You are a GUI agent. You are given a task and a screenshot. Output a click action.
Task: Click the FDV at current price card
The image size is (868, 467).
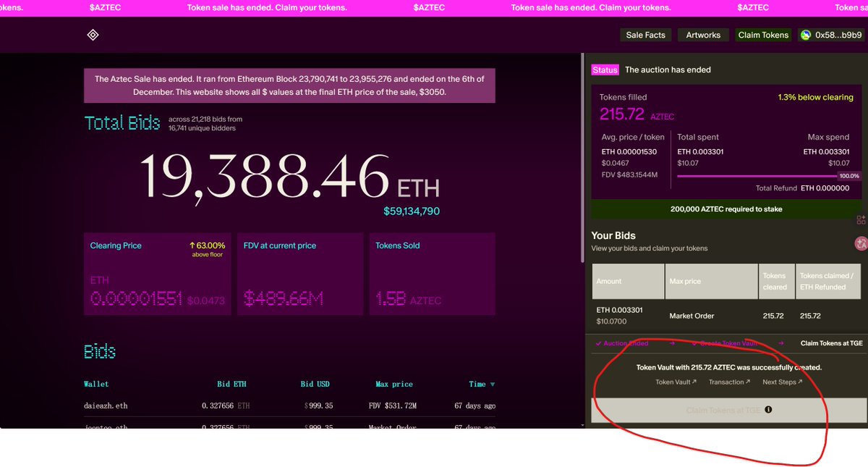[x=300, y=274]
